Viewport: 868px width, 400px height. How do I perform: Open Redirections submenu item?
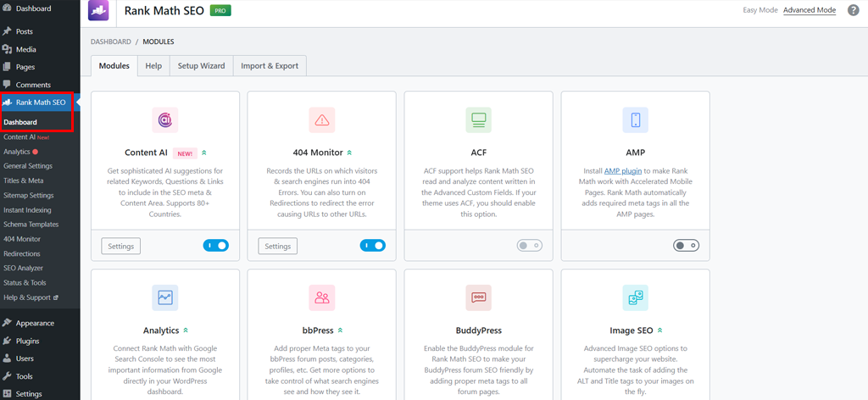pos(21,253)
